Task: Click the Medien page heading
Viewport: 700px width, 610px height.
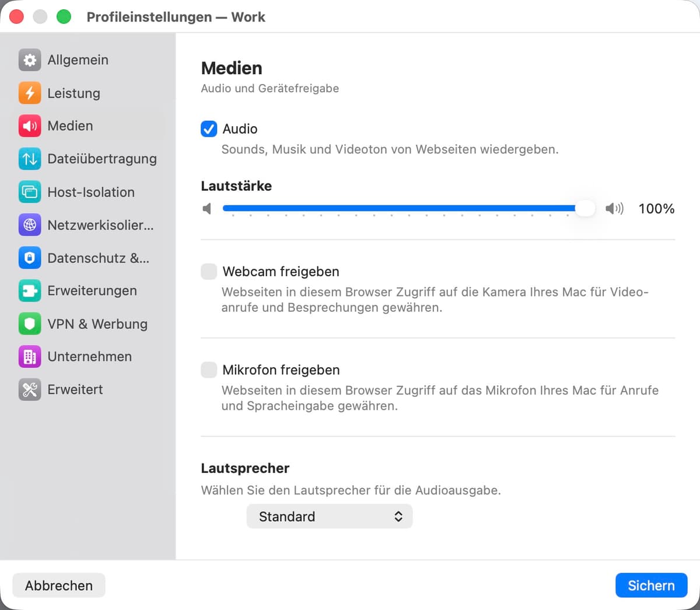Action: [x=232, y=68]
